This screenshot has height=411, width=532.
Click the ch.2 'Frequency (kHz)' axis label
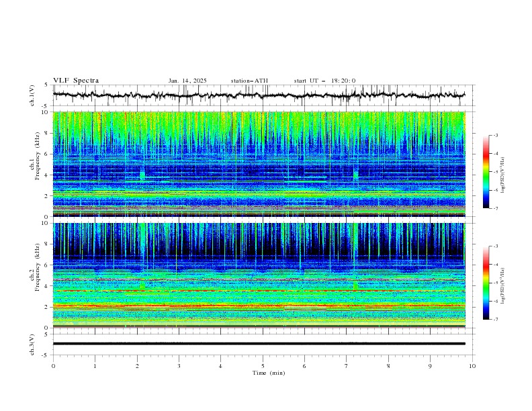click(38, 267)
